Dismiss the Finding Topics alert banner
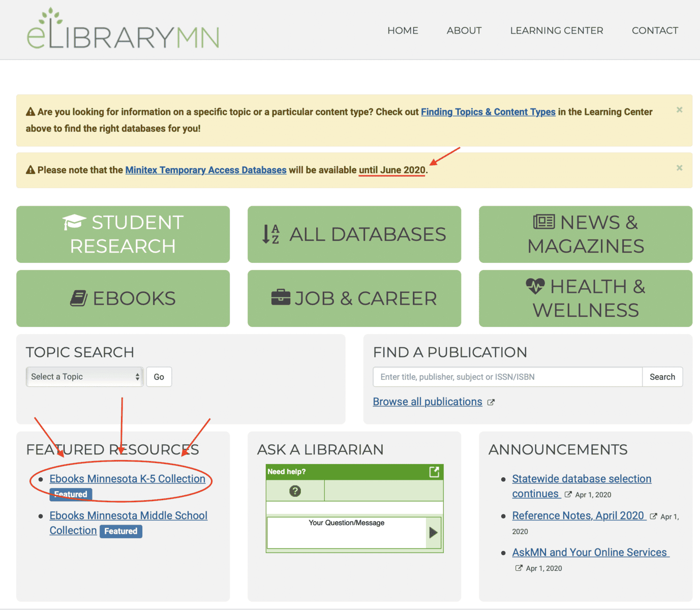Viewport: 700px width, 610px height. [679, 110]
